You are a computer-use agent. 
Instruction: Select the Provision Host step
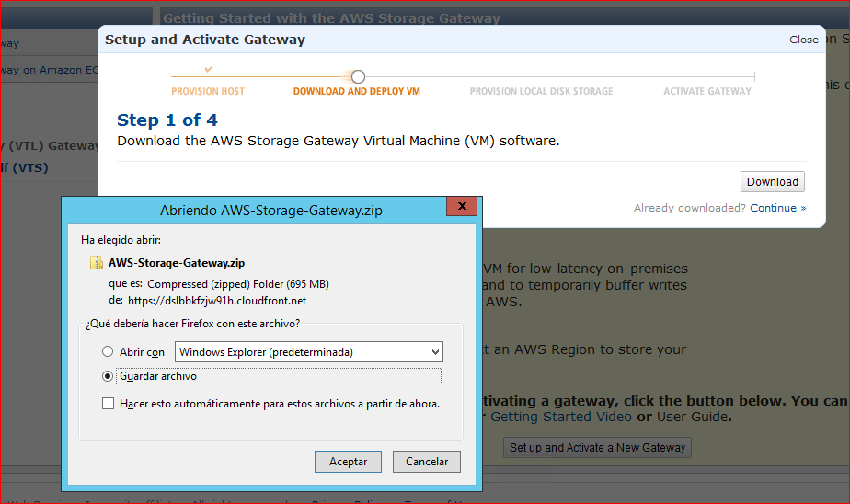[x=208, y=92]
